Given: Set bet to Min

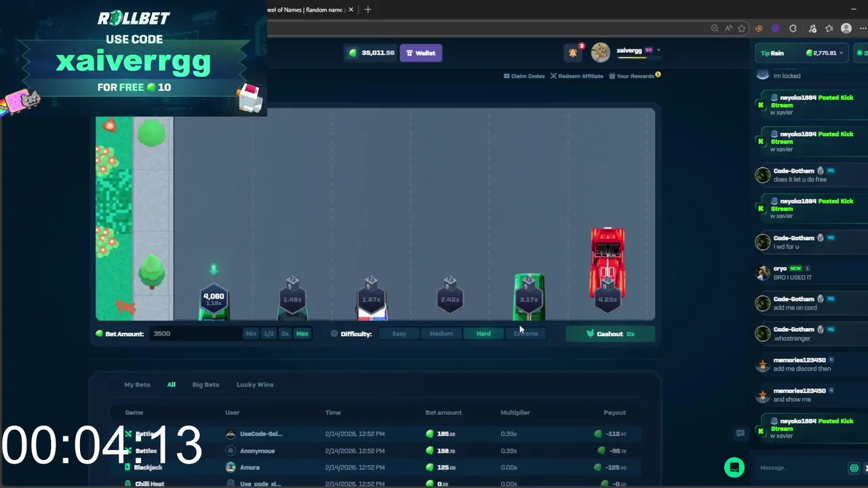Looking at the screenshot, I should [251, 333].
